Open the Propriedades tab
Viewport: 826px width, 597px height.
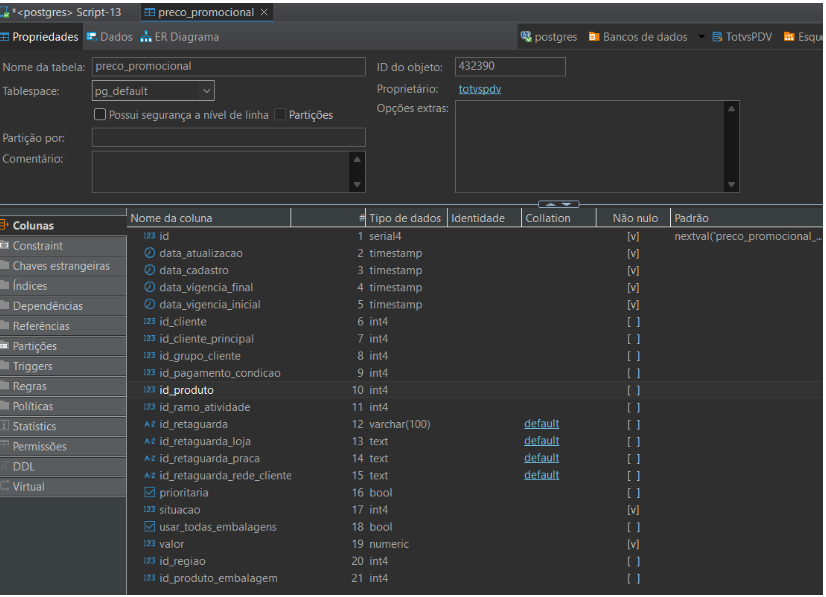40,37
